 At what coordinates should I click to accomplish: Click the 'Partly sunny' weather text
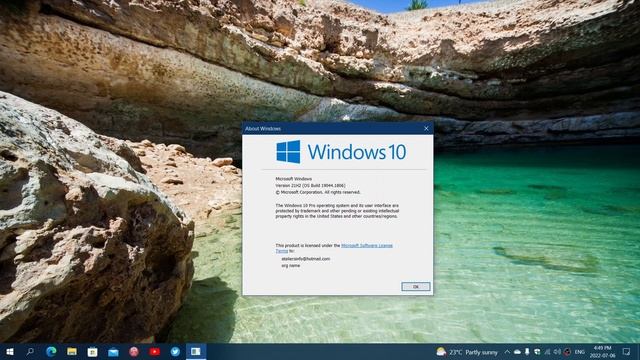pyautogui.click(x=482, y=352)
